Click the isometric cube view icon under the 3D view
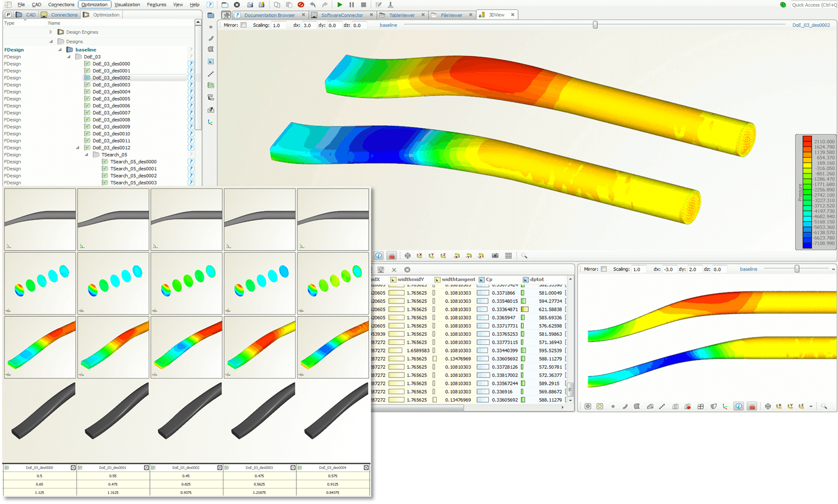838x504 pixels. point(408,256)
